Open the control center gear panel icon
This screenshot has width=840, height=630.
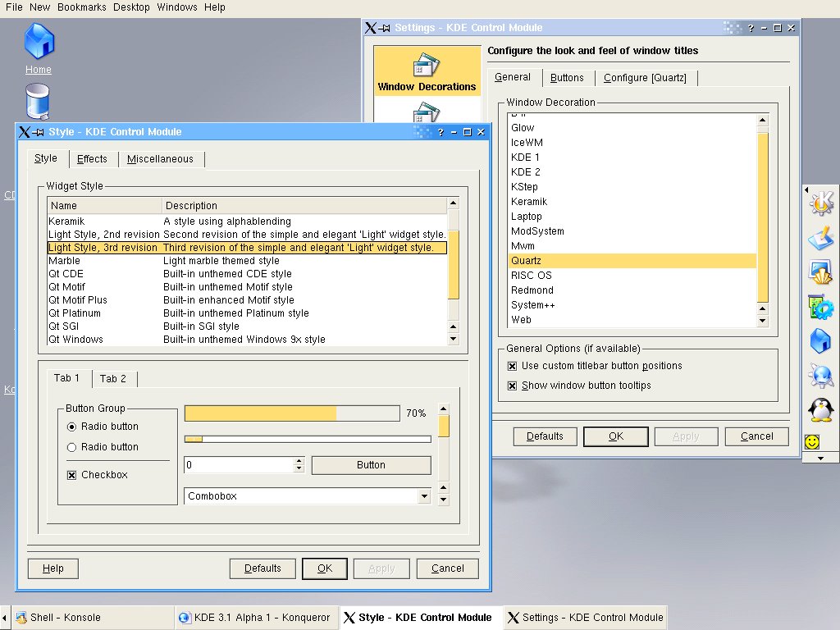[820, 307]
